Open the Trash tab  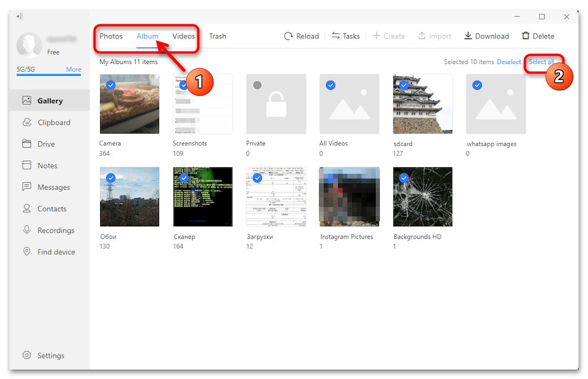click(x=217, y=36)
